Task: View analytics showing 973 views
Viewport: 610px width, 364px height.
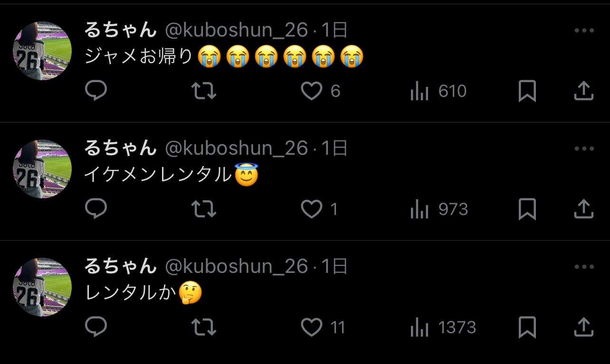Action: (x=439, y=209)
